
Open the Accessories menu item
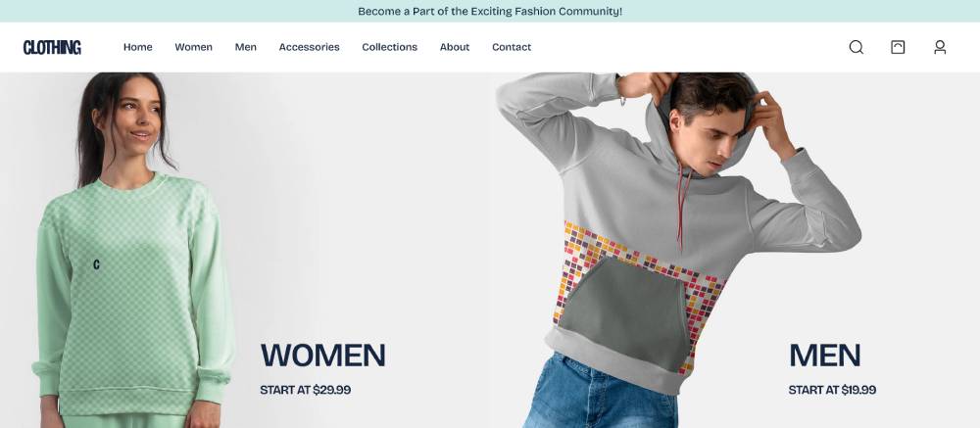(309, 47)
